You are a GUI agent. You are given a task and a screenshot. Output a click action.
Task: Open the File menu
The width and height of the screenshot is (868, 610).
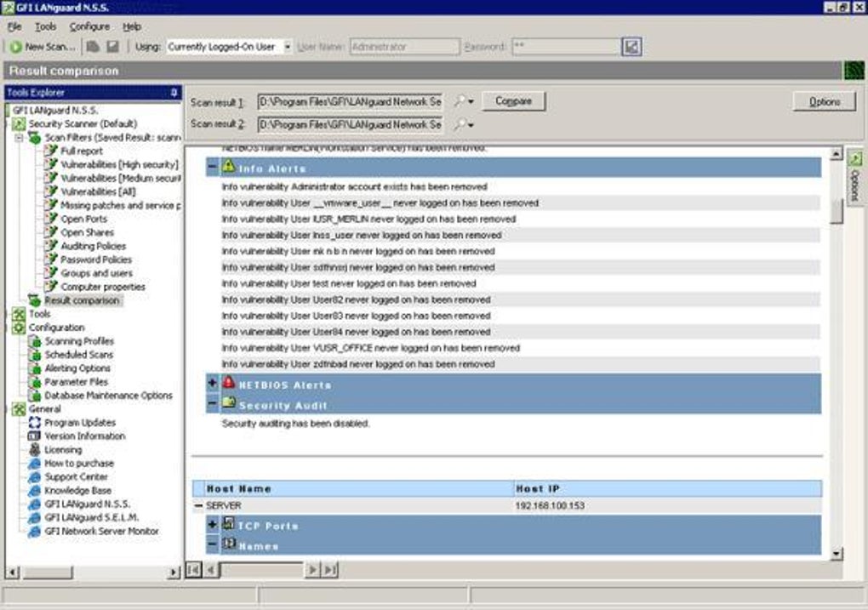point(14,26)
